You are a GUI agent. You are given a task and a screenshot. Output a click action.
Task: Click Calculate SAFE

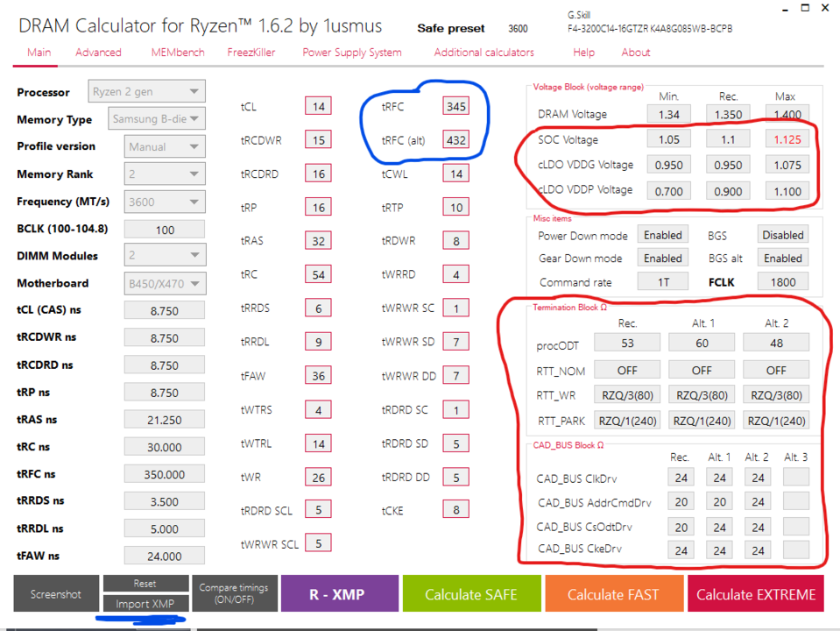point(471,594)
